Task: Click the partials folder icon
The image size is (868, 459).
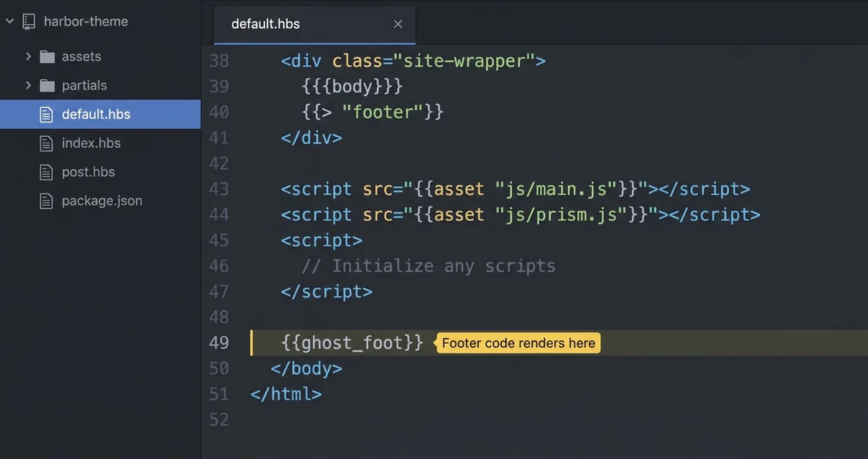Action: [48, 85]
